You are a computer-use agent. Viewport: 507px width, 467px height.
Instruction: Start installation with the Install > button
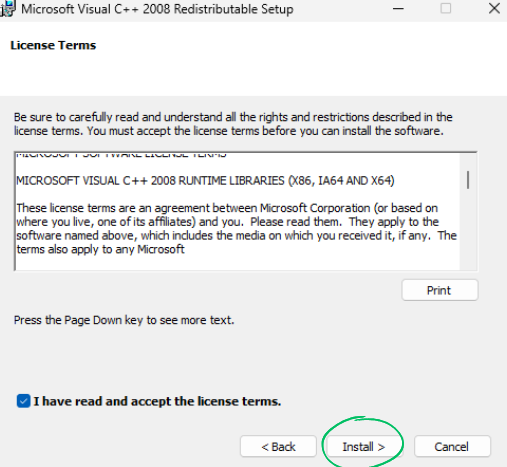pos(364,447)
